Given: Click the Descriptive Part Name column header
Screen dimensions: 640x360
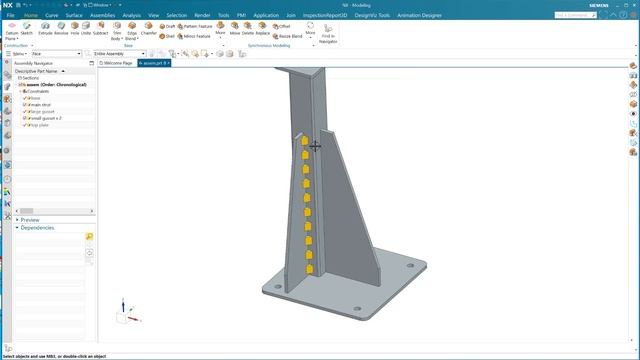Looking at the screenshot, I should (36, 71).
